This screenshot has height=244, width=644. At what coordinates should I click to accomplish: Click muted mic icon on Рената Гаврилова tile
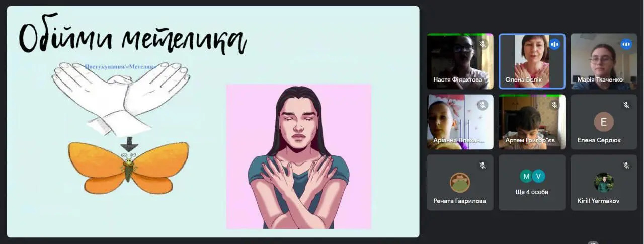482,165
